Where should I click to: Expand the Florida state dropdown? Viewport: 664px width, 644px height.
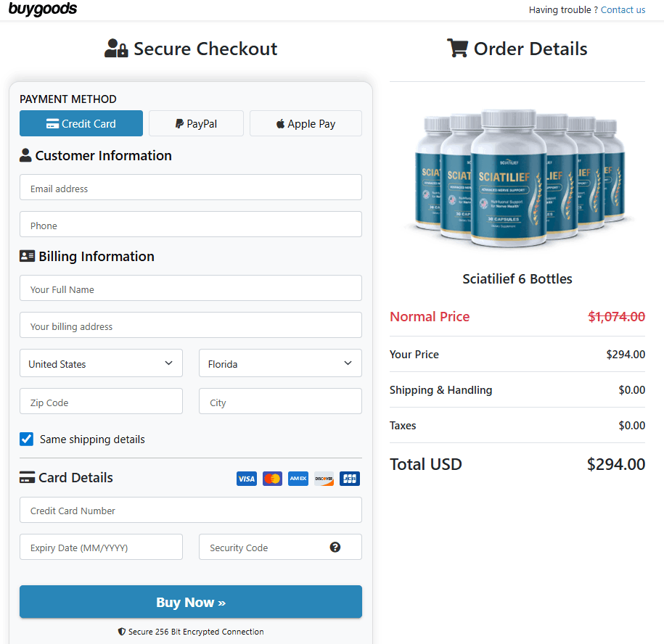[x=280, y=363]
